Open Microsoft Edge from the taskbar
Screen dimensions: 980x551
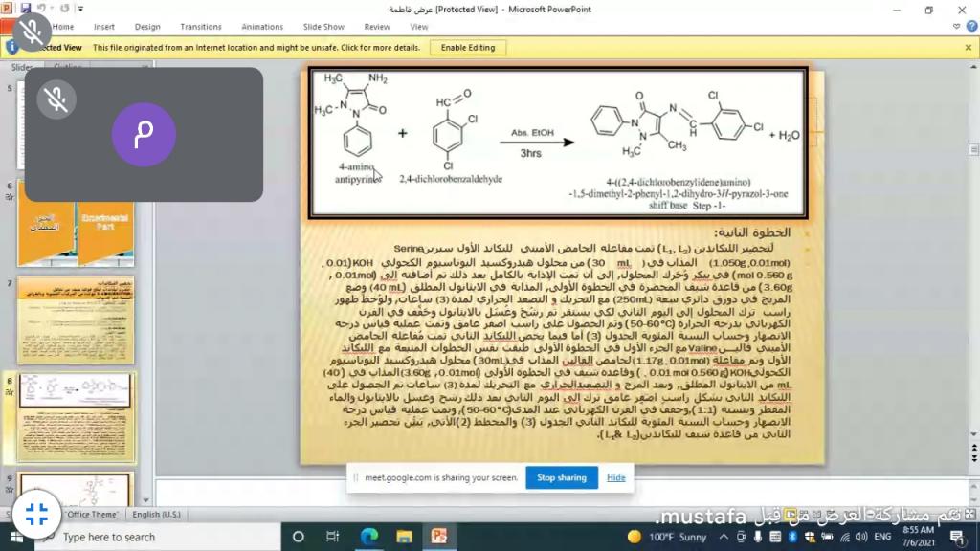coord(369,537)
